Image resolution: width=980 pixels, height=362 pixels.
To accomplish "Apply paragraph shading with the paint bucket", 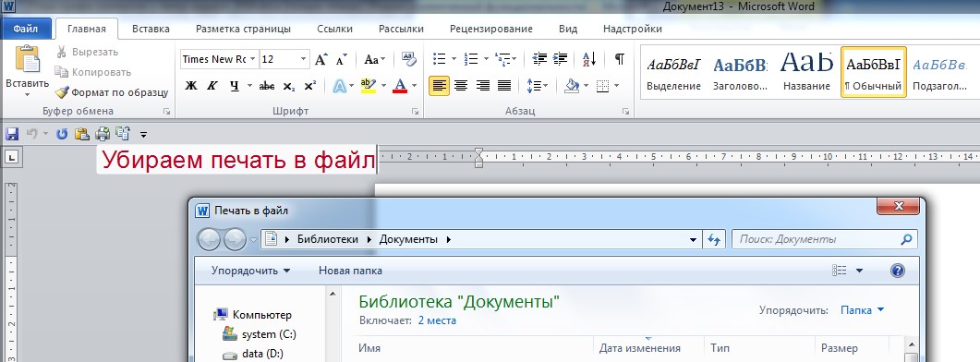I will point(571,86).
